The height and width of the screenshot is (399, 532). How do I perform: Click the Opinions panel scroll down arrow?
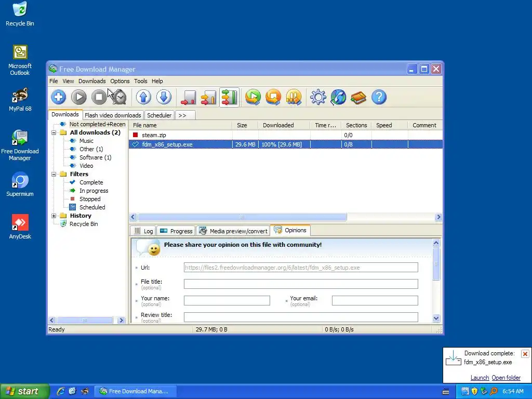436,318
